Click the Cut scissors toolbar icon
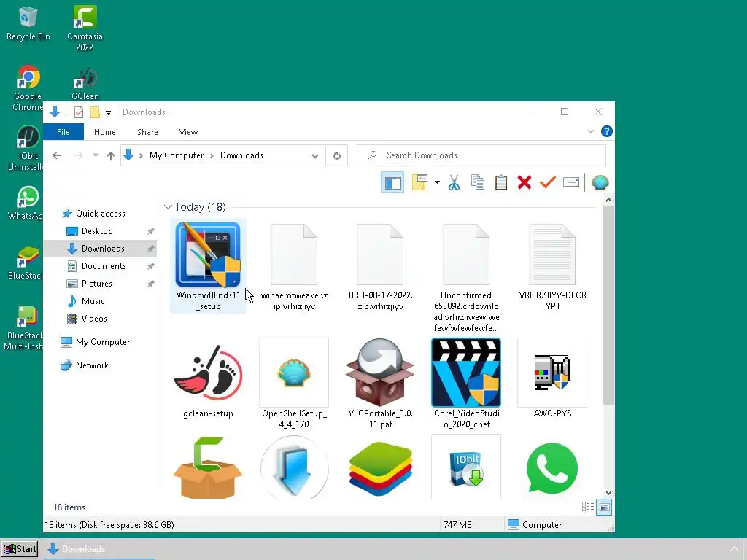 coord(454,182)
